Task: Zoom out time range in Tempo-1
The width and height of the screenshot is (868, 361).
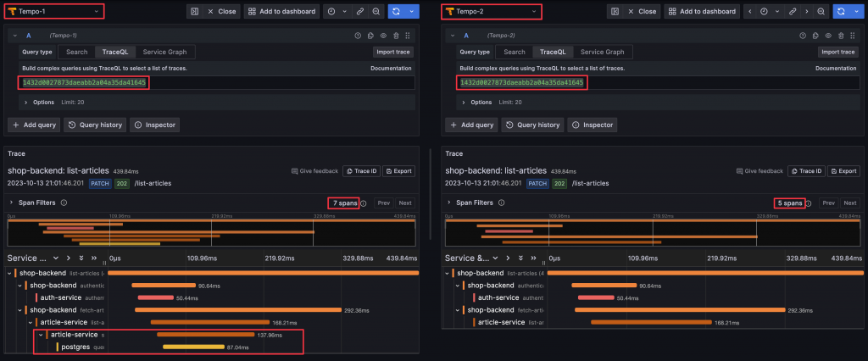Action: click(376, 11)
